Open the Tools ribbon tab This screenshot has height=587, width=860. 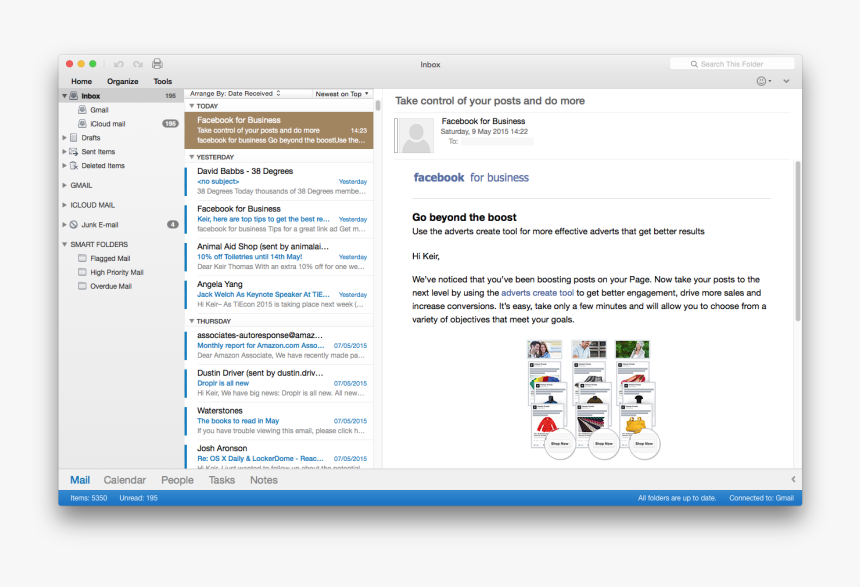[162, 81]
